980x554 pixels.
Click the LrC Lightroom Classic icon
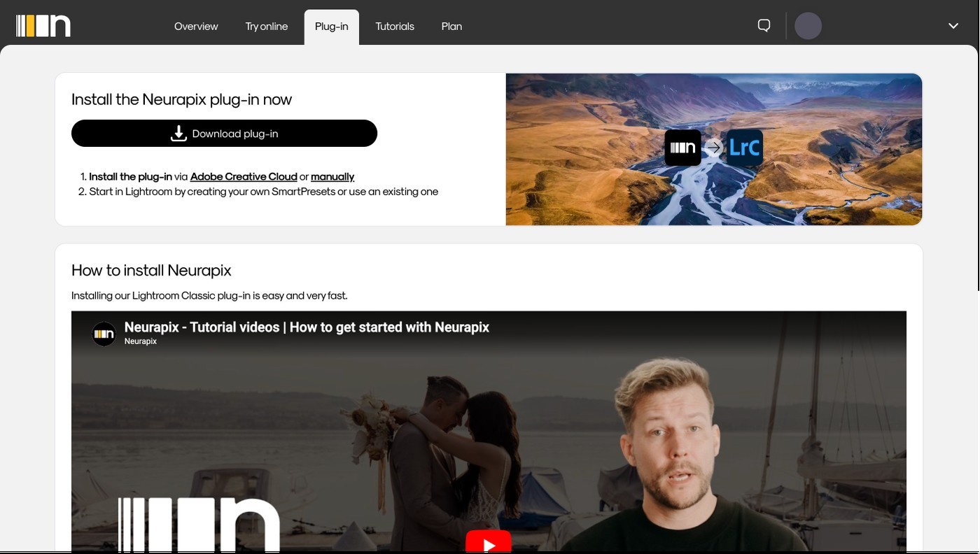[745, 148]
